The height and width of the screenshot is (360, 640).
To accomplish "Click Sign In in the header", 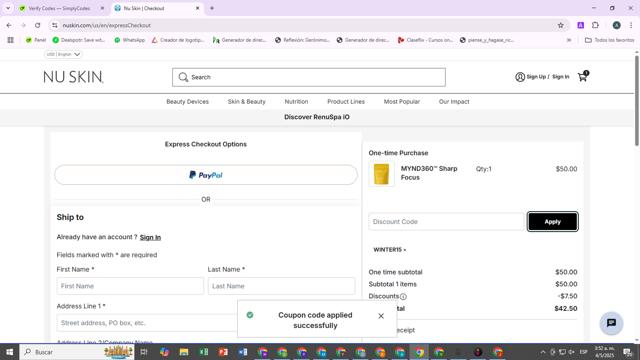I will click(x=560, y=77).
